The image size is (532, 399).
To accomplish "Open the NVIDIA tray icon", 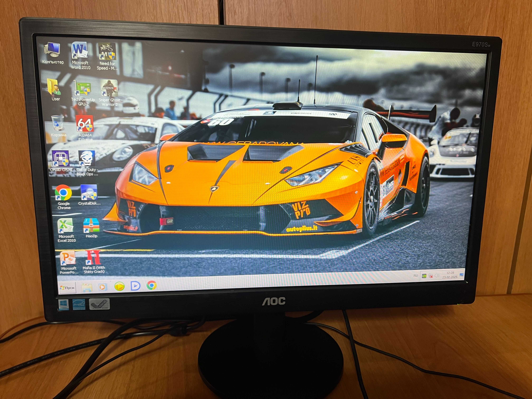I will 424,276.
